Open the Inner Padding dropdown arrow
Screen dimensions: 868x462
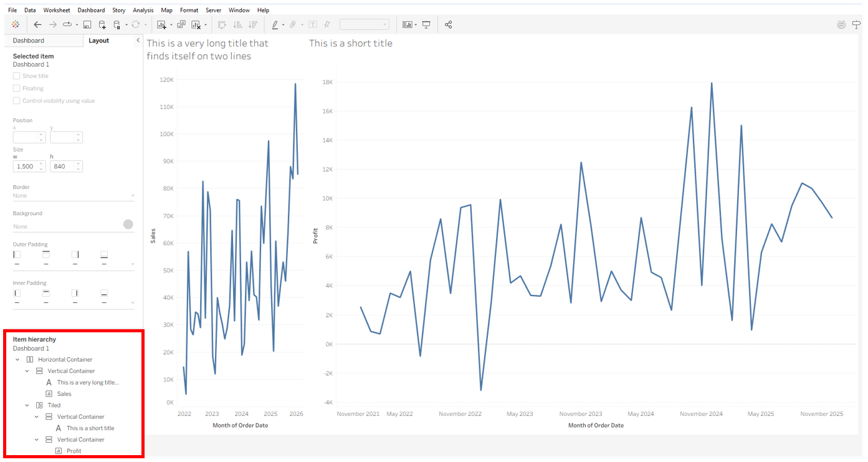pyautogui.click(x=132, y=303)
